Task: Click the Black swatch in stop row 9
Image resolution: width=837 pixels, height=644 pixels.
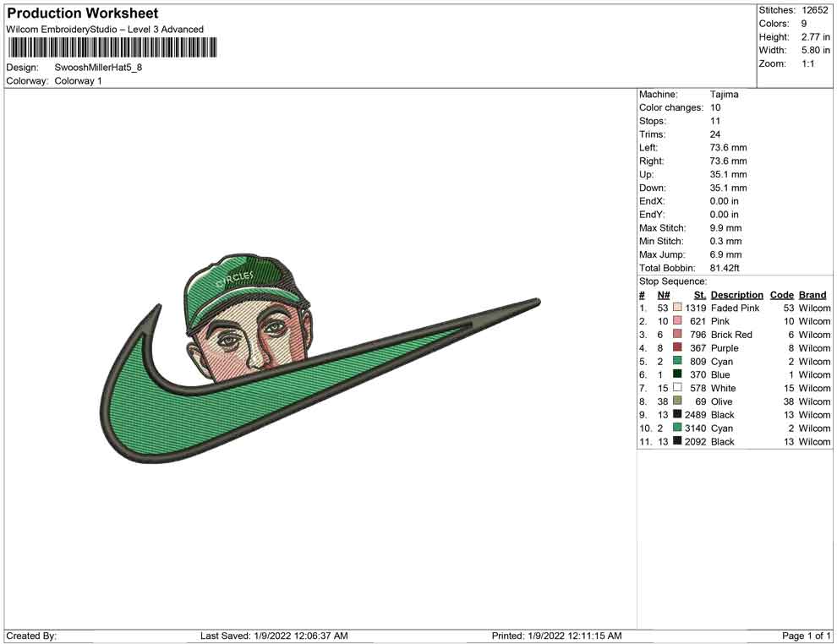Action: pos(677,414)
